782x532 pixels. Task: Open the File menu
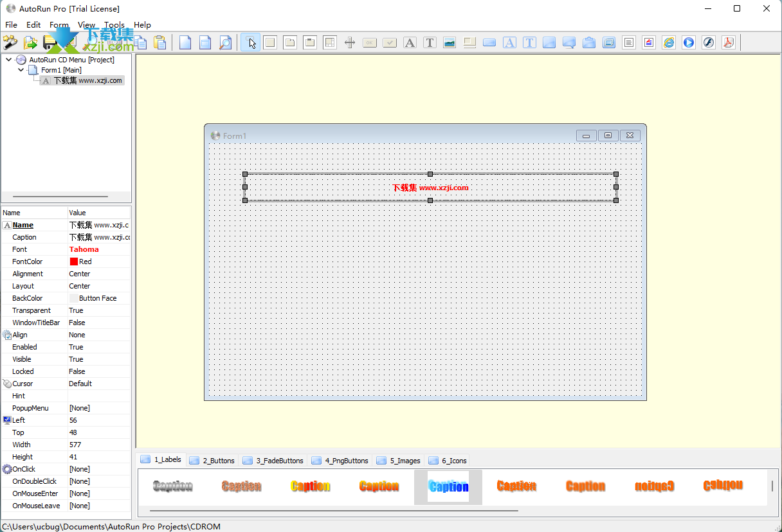click(x=12, y=25)
